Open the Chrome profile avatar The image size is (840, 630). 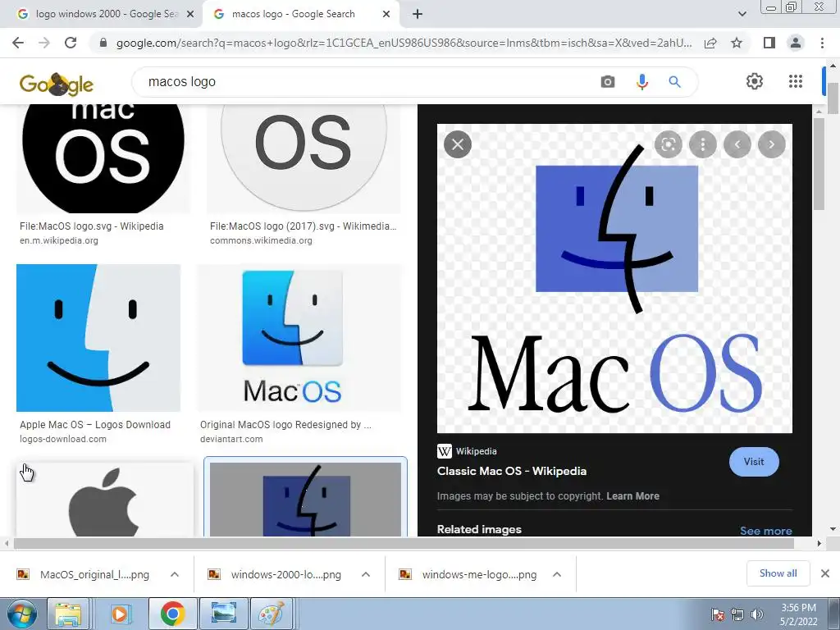pyautogui.click(x=796, y=43)
